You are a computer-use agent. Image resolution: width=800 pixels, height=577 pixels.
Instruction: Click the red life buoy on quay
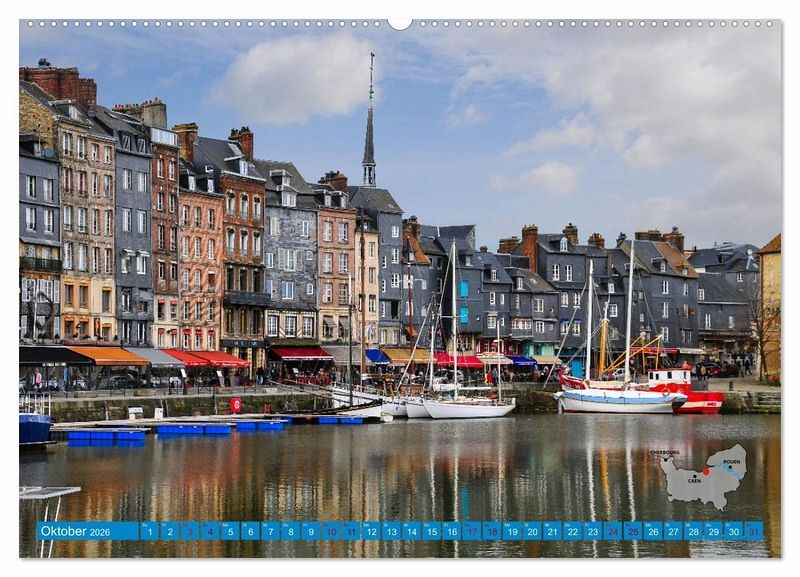coord(236,404)
